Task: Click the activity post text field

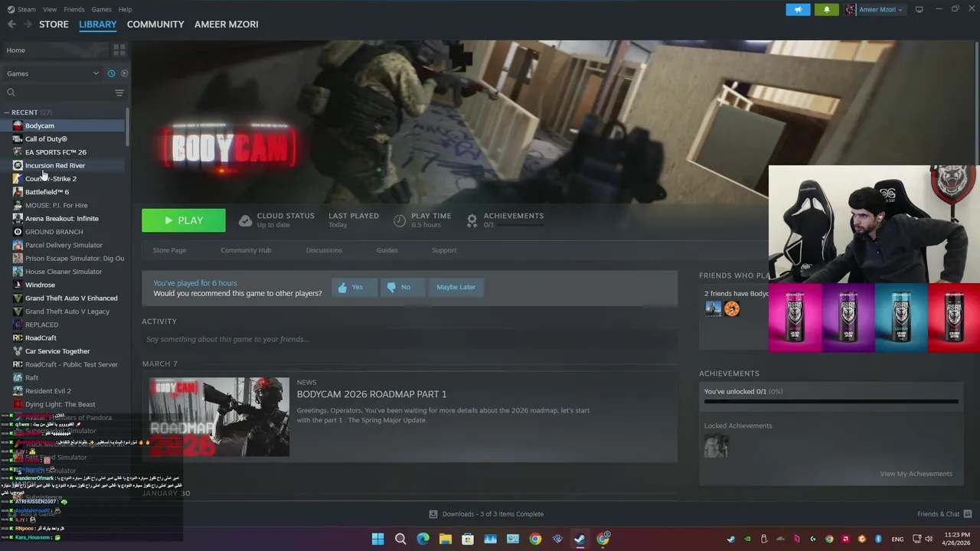Action: (410, 339)
